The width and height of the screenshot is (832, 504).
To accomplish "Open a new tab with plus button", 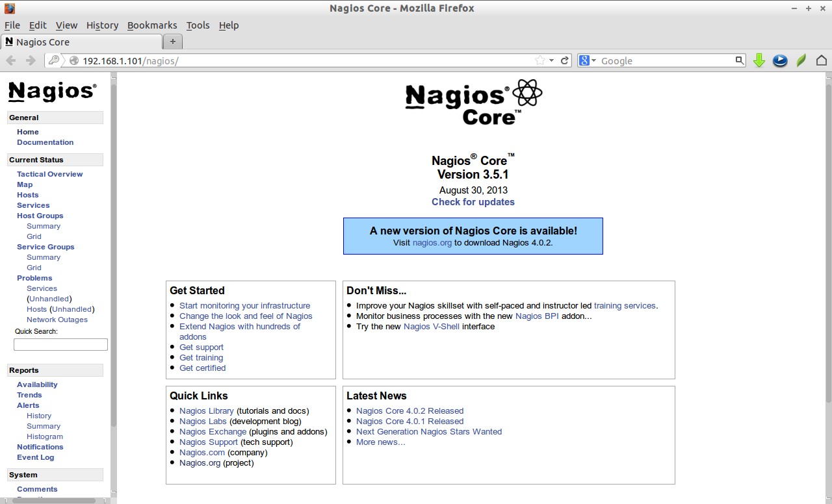I will [172, 42].
